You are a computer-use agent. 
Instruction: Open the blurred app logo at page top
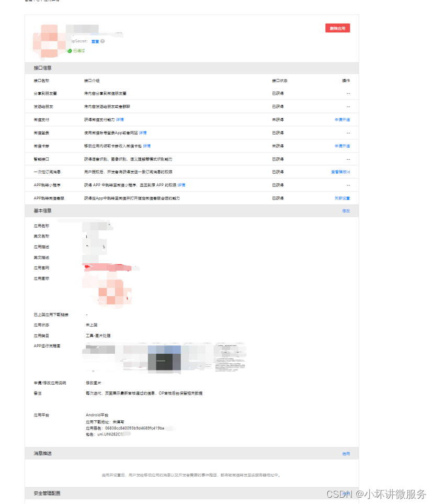click(x=49, y=41)
